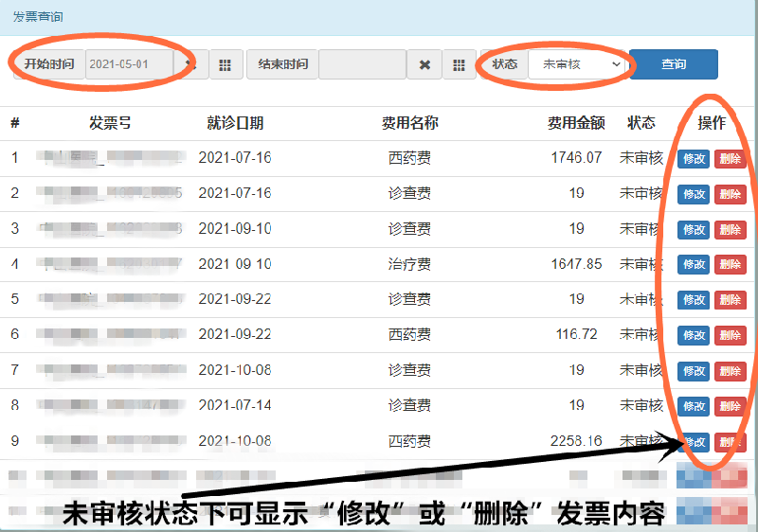Click 删除 for row 1 西药费 1746.07
This screenshot has height=532, width=758.
(730, 159)
